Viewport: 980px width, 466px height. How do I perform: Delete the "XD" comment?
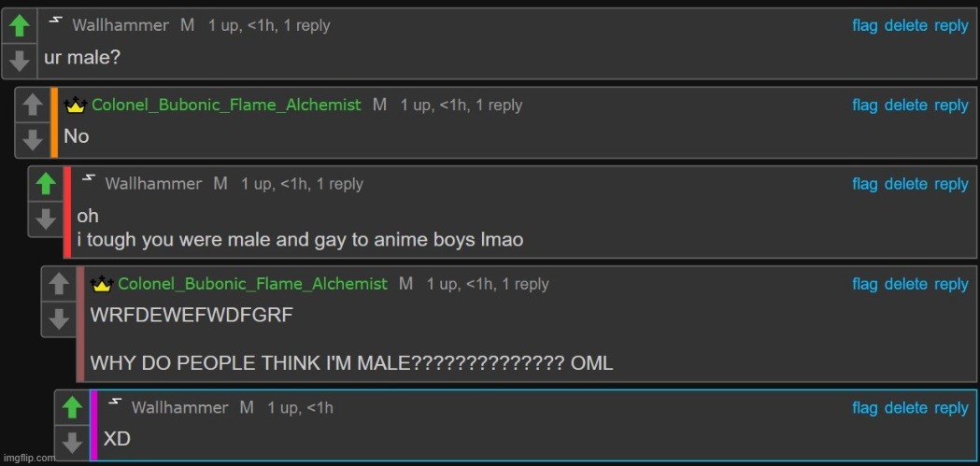coord(905,407)
